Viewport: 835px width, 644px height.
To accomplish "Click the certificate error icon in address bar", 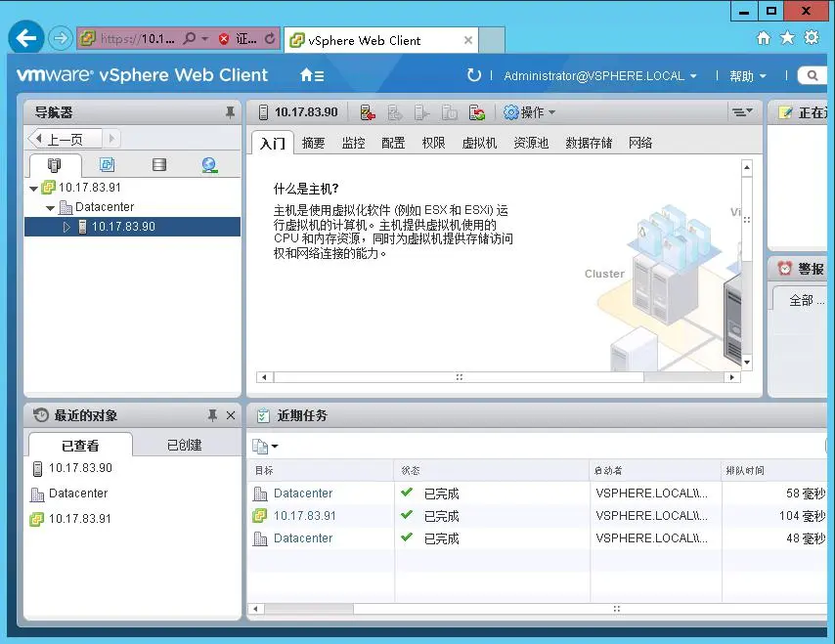I will coord(224,38).
